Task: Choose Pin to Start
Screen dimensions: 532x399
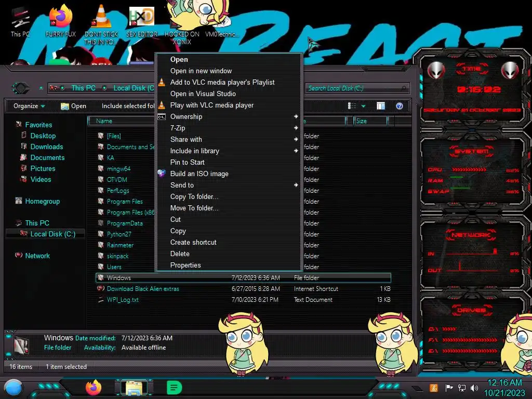Action: pos(229,162)
